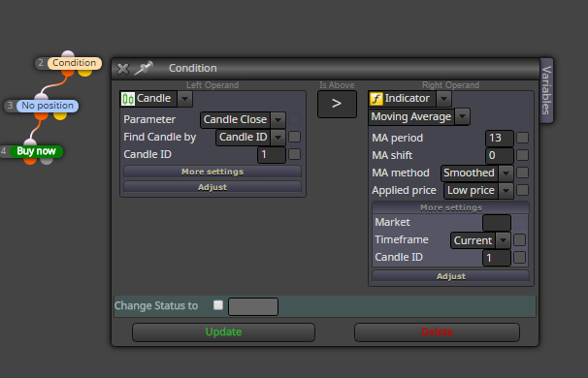Image resolution: width=588 pixels, height=378 pixels.
Task: Click the yellow function Indicator icon
Action: (376, 99)
